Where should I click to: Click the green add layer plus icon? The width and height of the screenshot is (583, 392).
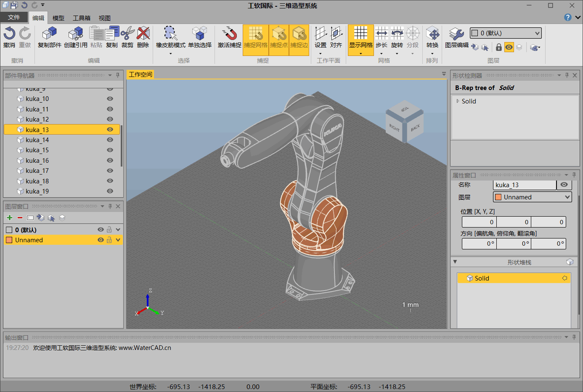pyautogui.click(x=10, y=218)
